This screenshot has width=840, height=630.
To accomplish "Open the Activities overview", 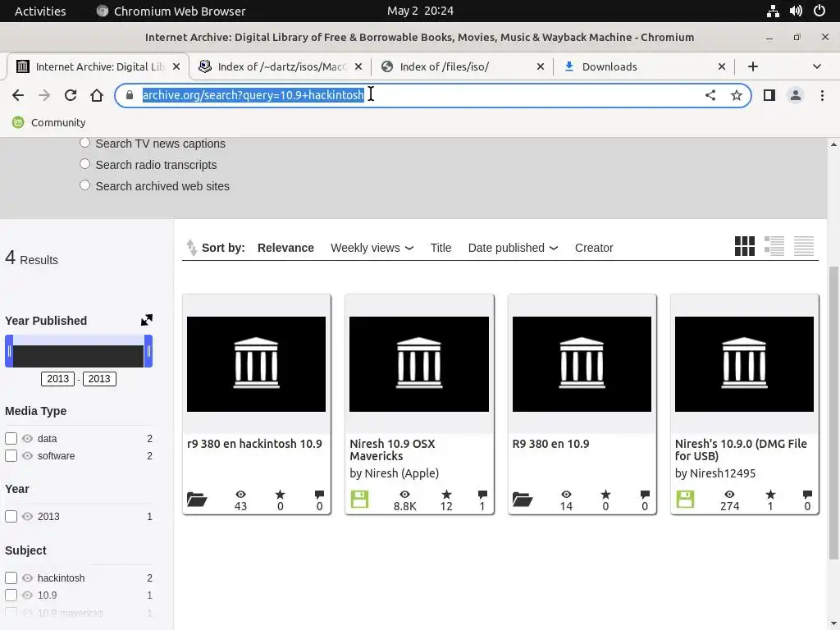I will 40,11.
